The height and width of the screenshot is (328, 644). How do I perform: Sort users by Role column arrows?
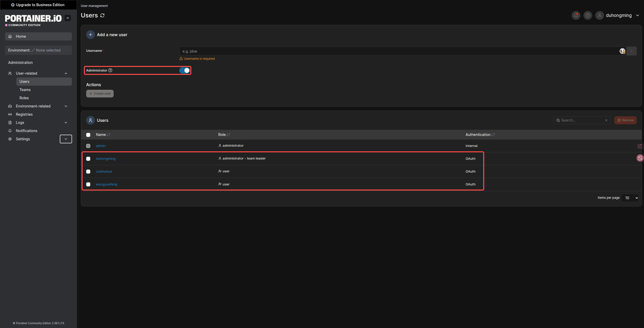228,135
